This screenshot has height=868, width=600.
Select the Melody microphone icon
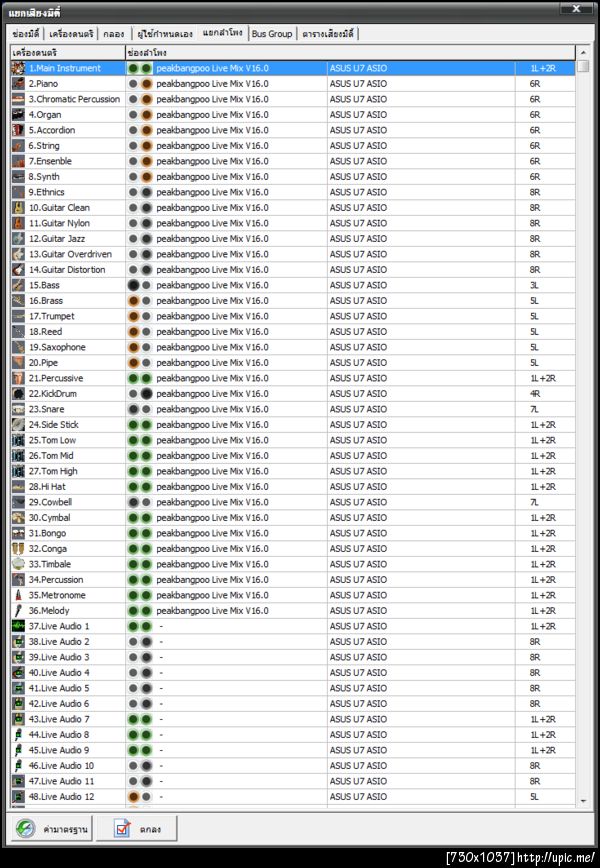(18, 611)
